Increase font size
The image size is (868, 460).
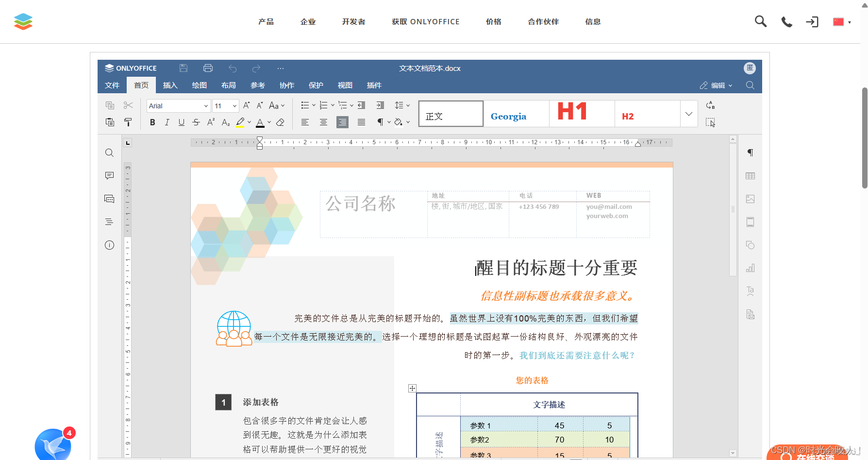click(247, 105)
